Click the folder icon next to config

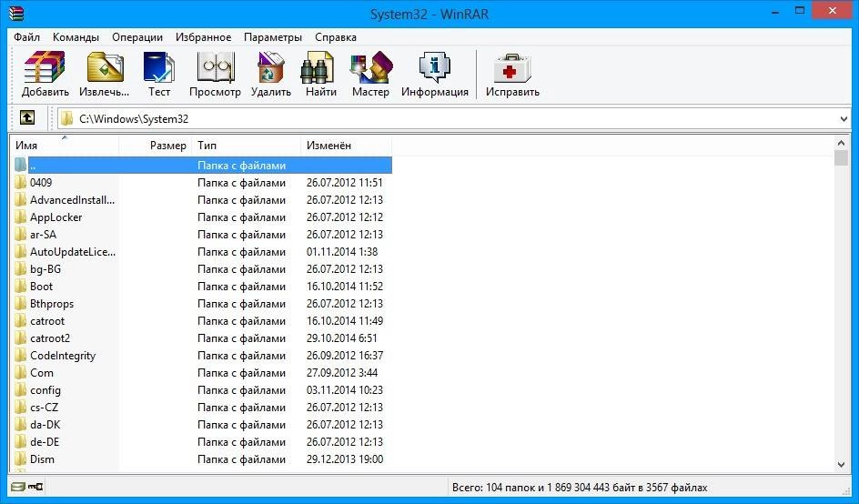tap(20, 390)
